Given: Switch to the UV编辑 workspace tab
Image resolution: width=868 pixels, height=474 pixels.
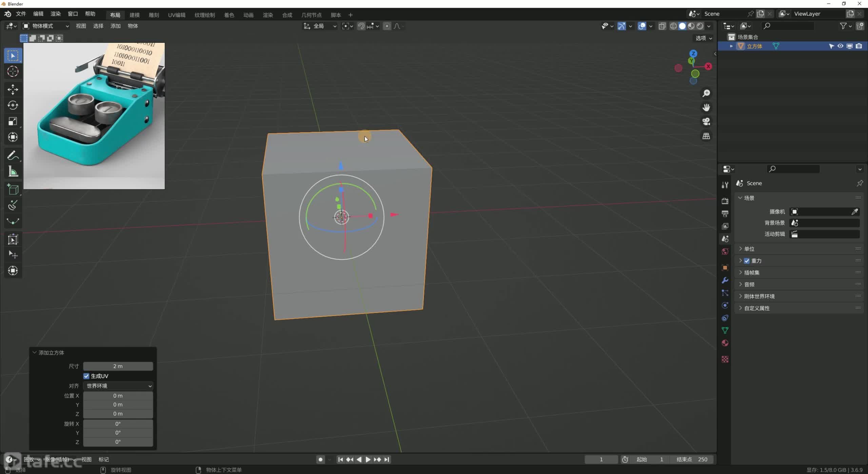Looking at the screenshot, I should [x=177, y=15].
